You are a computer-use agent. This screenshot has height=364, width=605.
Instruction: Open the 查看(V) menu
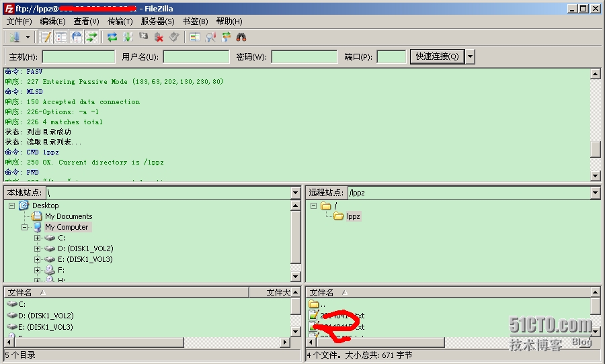(87, 21)
